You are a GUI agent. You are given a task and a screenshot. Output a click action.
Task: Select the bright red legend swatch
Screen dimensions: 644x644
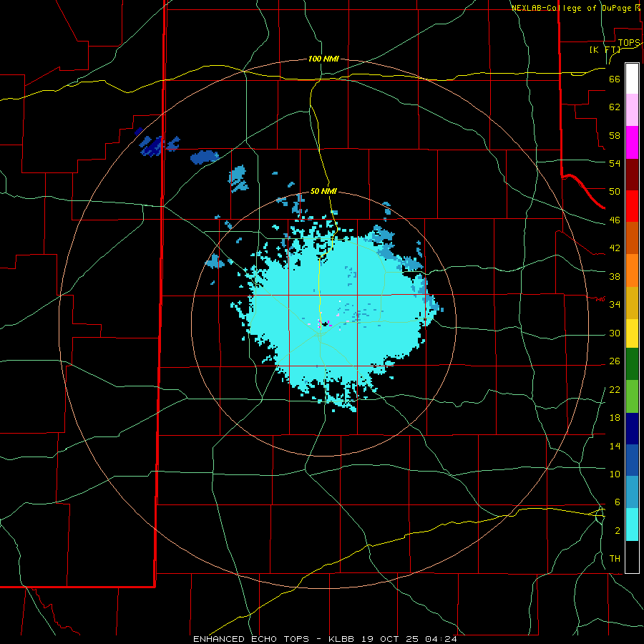pos(632,206)
